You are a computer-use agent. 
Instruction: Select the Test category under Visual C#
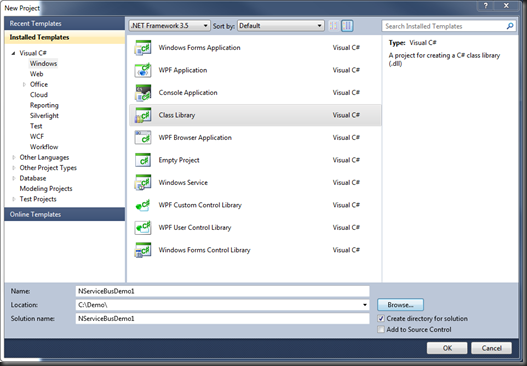(x=36, y=126)
